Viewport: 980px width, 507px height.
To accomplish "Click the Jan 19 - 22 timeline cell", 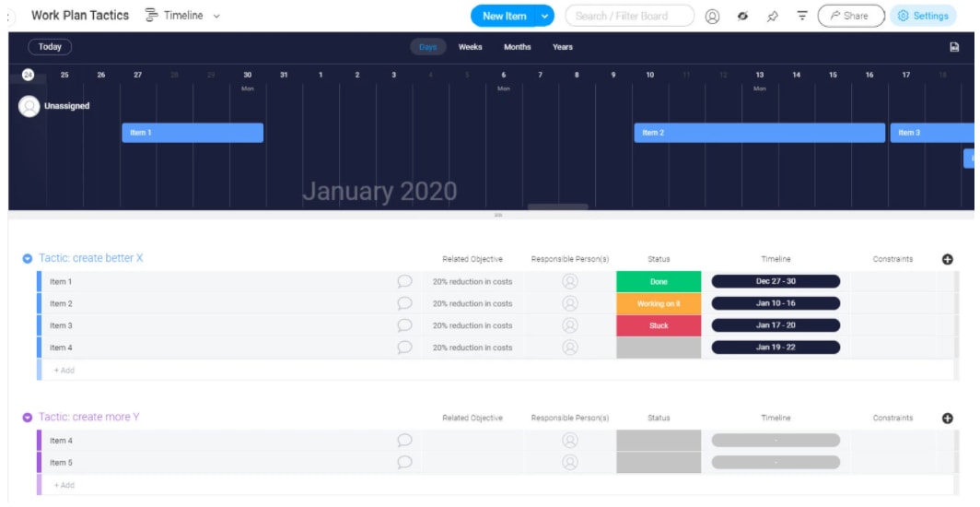I will pyautogui.click(x=776, y=347).
